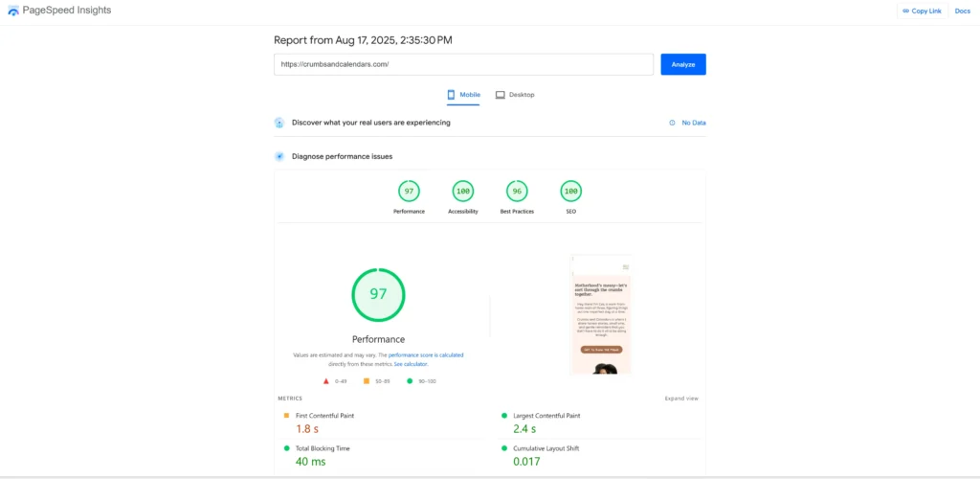
Task: Switch to the Desktop tab
Action: coord(515,95)
